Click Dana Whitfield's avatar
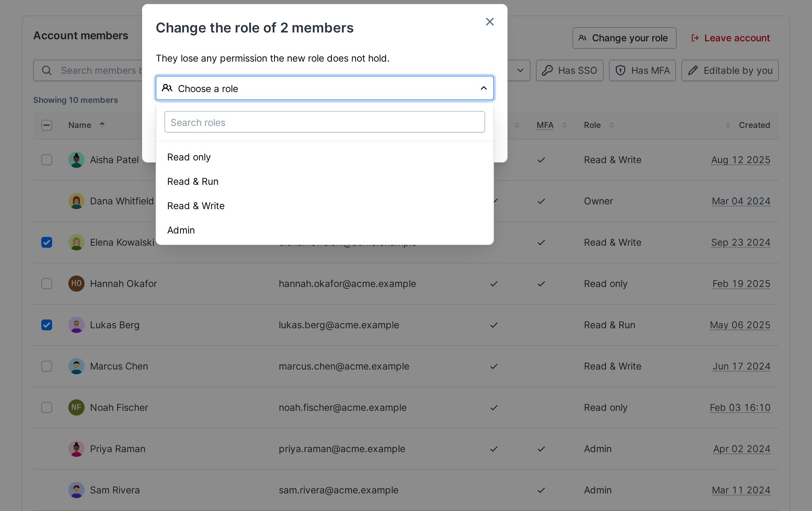The image size is (812, 511). pos(76,201)
